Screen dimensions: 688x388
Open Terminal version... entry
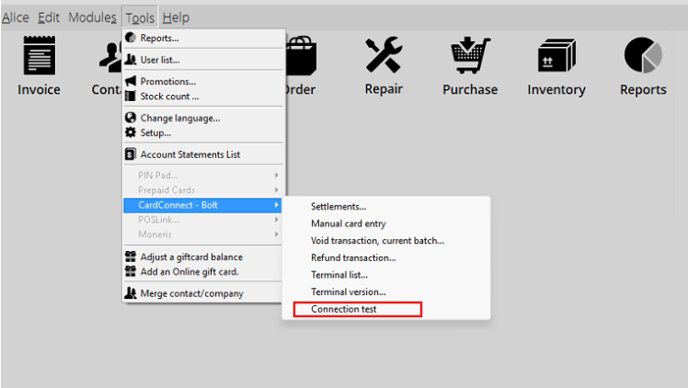click(x=348, y=292)
